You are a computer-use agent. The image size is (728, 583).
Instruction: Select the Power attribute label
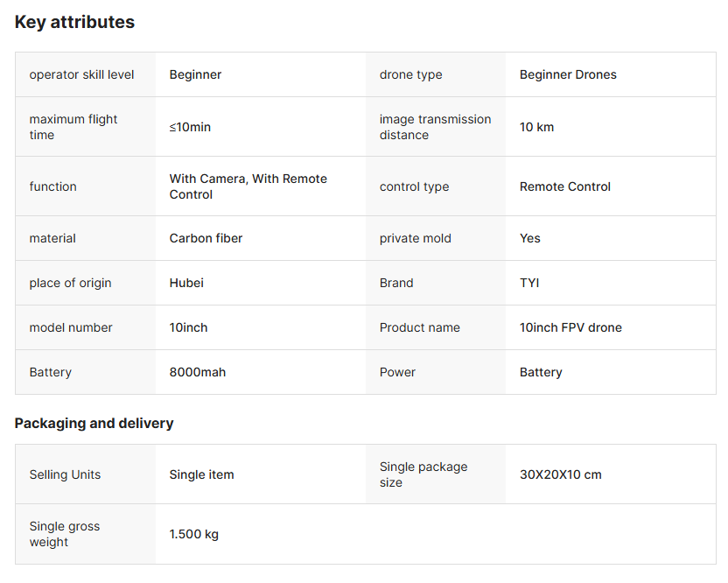click(397, 372)
